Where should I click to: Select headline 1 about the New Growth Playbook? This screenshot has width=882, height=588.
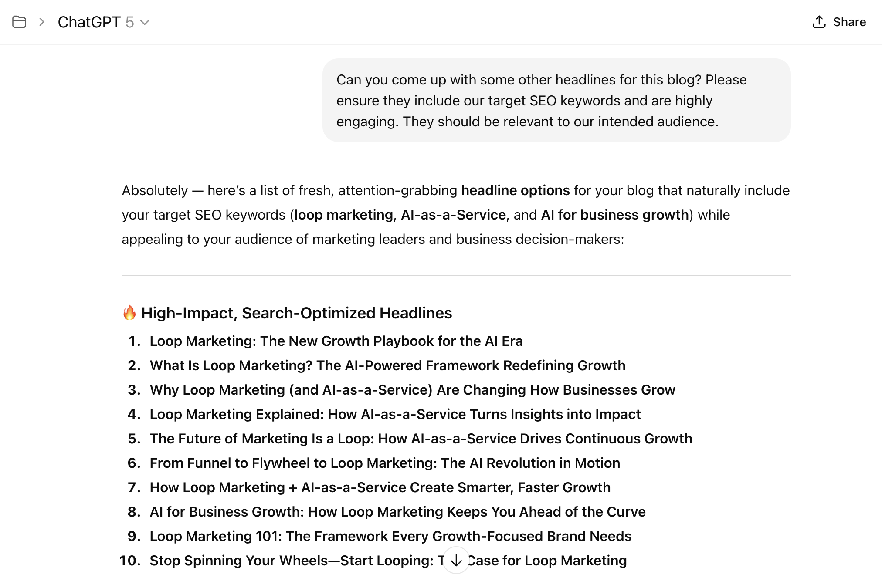pos(336,341)
